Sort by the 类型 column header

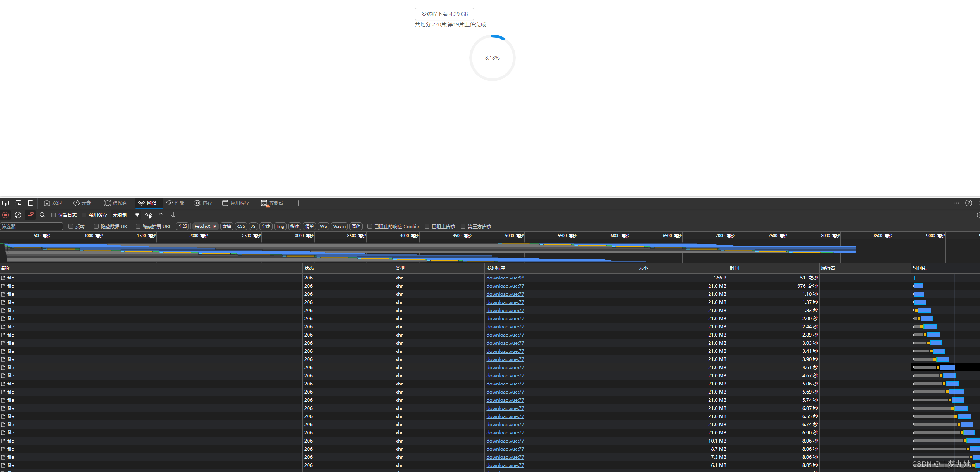pyautogui.click(x=439, y=268)
